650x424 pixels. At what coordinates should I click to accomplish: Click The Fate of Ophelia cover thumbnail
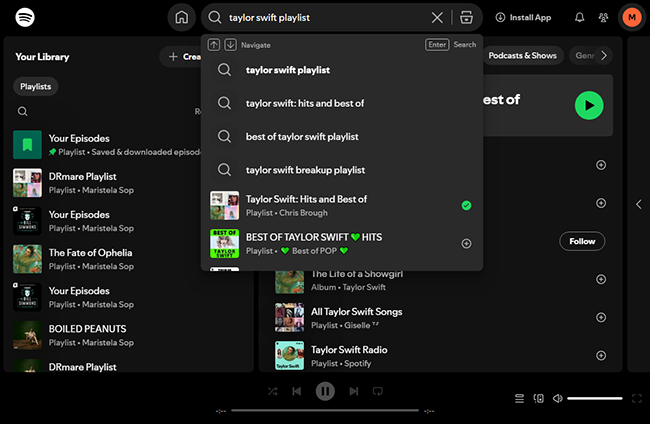[27, 259]
